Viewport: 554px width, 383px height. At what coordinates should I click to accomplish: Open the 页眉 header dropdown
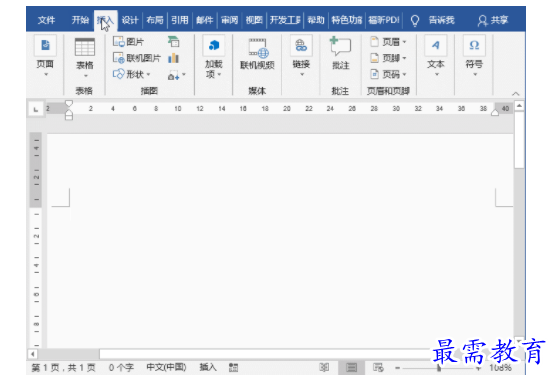pos(388,42)
